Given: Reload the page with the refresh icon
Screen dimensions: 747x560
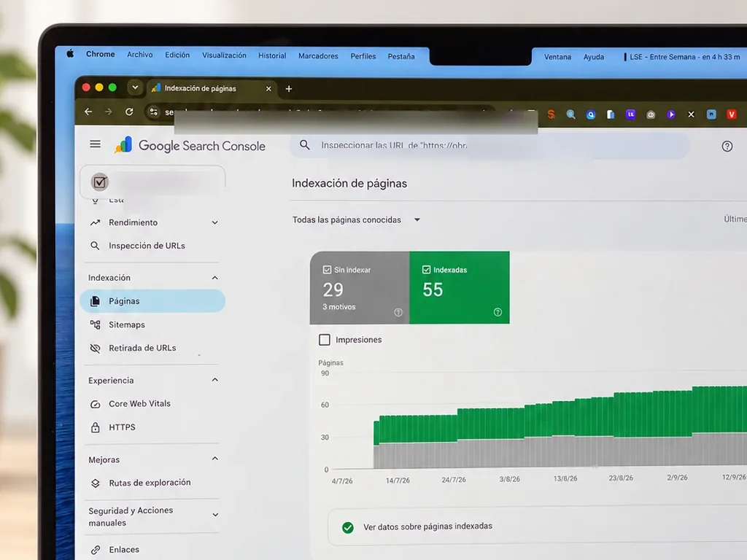Looking at the screenshot, I should coord(129,112).
